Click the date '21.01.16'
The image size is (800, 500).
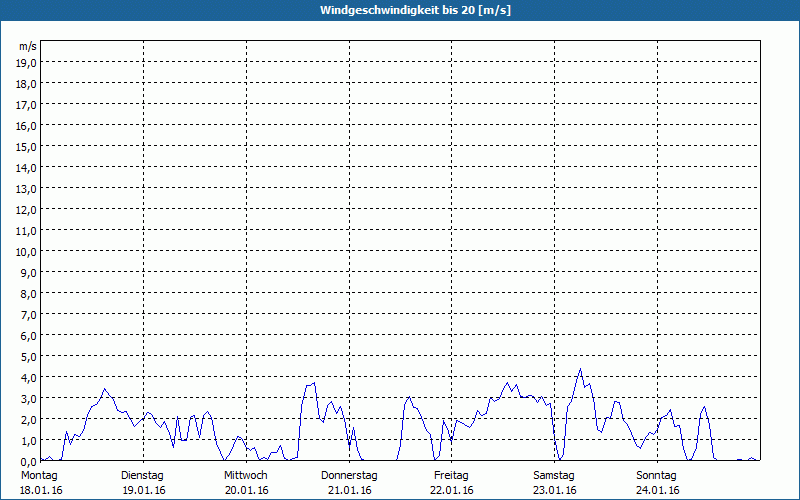point(349,491)
